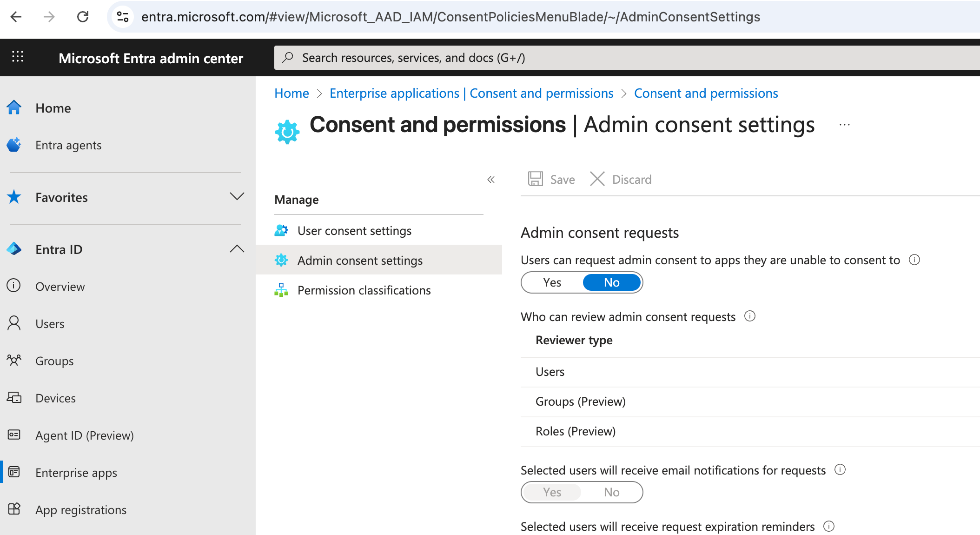Set admin consent requests to Yes

point(552,282)
